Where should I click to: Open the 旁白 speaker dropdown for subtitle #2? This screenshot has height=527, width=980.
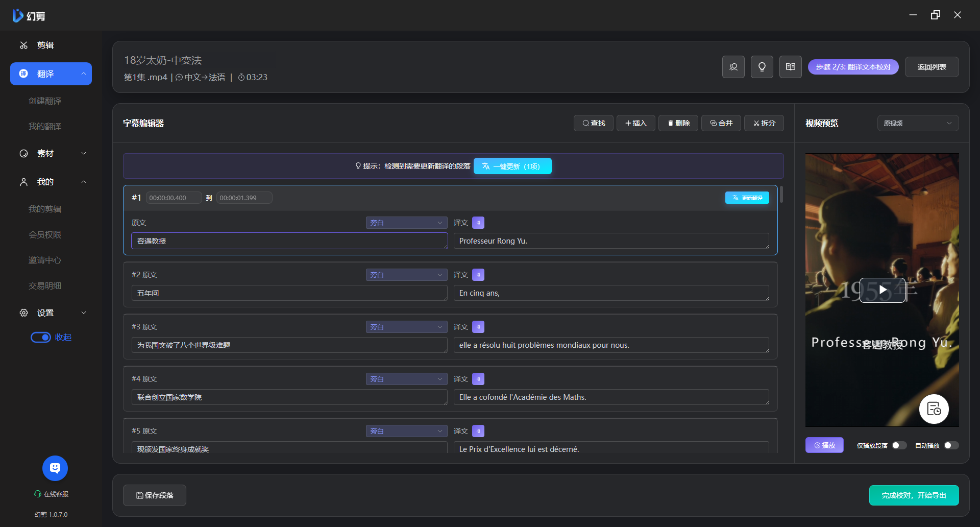(406, 275)
